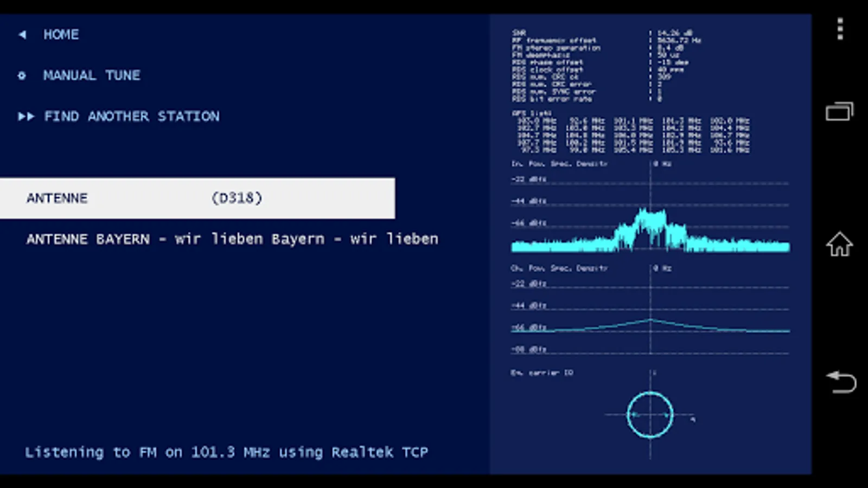Click the Listening to FM status line
The width and height of the screenshot is (868, 488).
click(x=226, y=452)
